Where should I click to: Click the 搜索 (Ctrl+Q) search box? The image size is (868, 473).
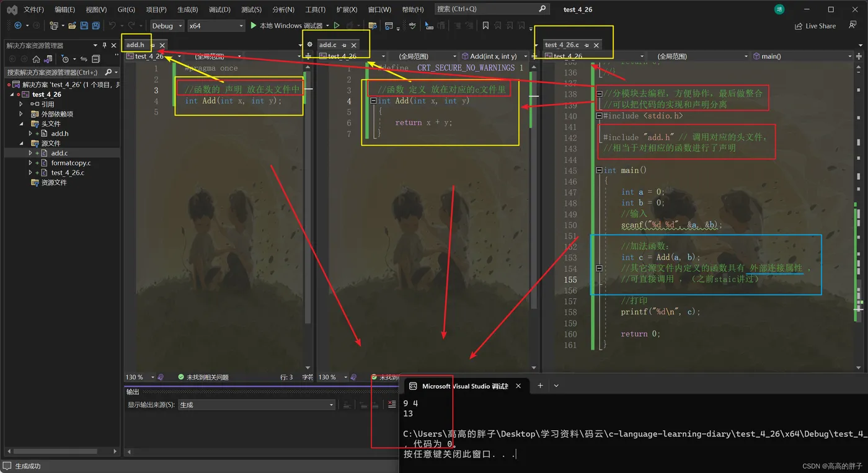click(492, 9)
